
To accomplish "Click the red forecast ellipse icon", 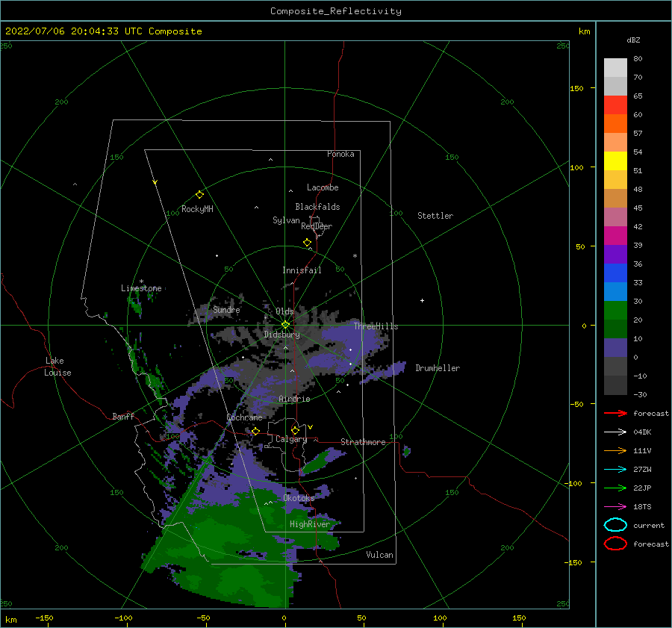I will (615, 544).
